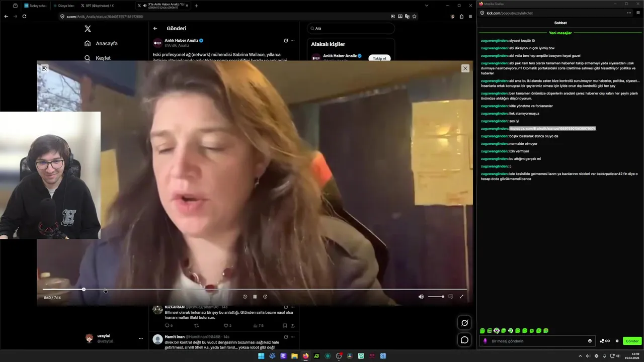
Task: Rewind the video a few seconds
Action: [x=245, y=297]
